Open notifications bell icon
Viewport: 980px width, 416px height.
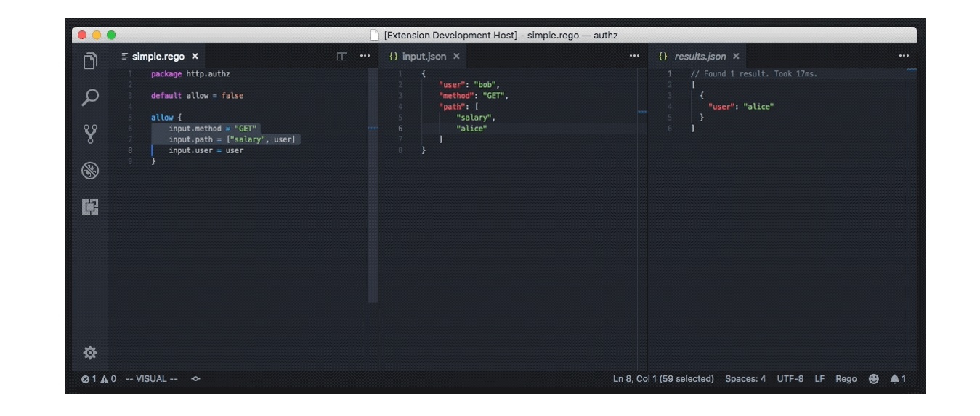(898, 379)
